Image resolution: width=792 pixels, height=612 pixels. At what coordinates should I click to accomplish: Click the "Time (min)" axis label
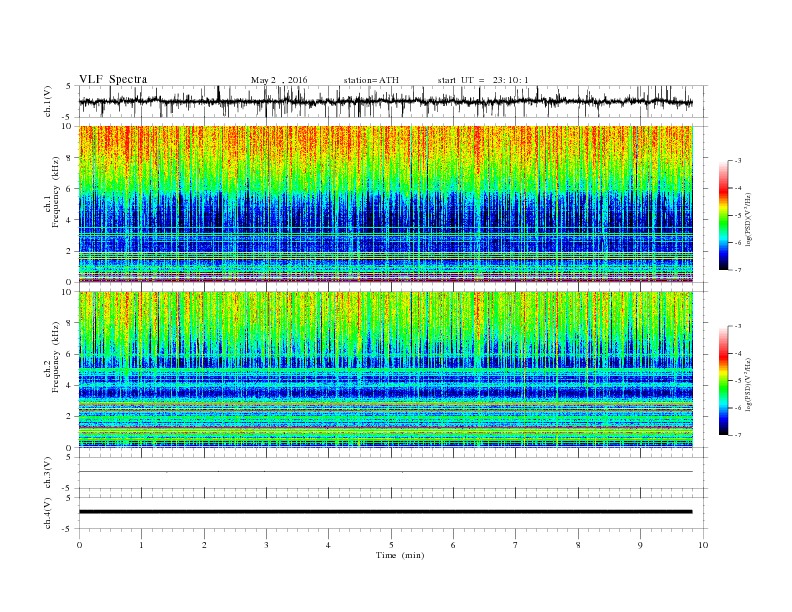point(400,555)
